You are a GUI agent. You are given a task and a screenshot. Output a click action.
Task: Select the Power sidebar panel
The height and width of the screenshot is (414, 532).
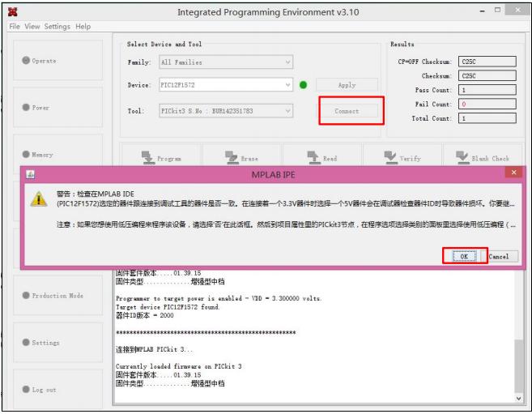click(57, 107)
